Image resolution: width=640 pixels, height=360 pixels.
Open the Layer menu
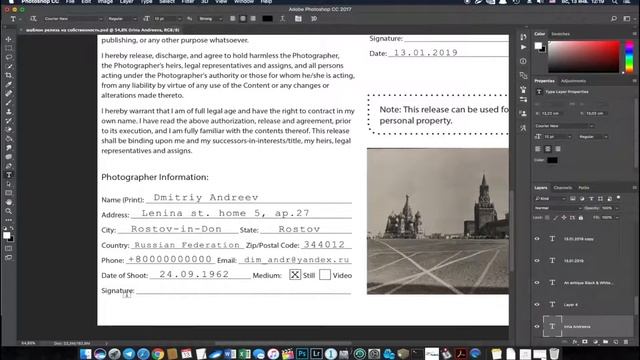click(126, 2)
